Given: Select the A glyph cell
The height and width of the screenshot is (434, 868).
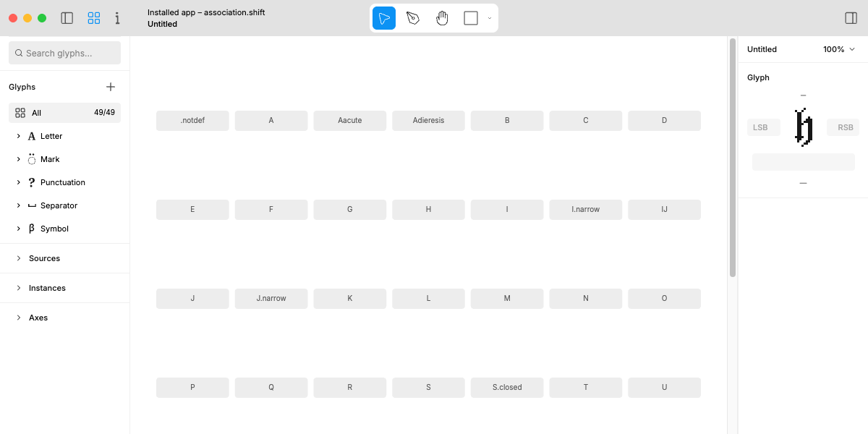Looking at the screenshot, I should (x=271, y=121).
